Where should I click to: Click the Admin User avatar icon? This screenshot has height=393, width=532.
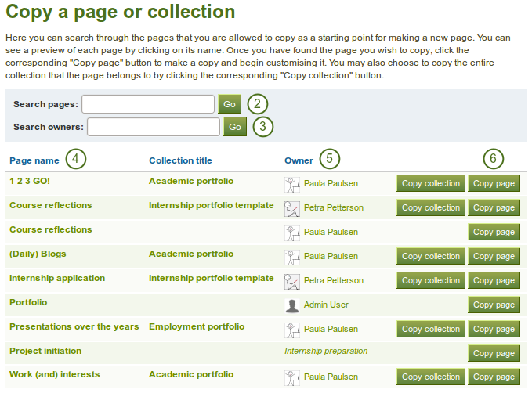coord(291,305)
